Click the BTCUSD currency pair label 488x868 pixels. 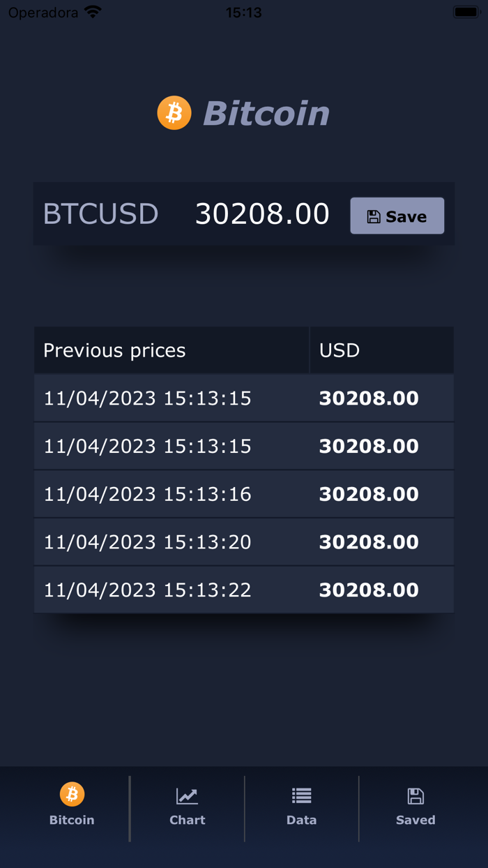point(100,214)
